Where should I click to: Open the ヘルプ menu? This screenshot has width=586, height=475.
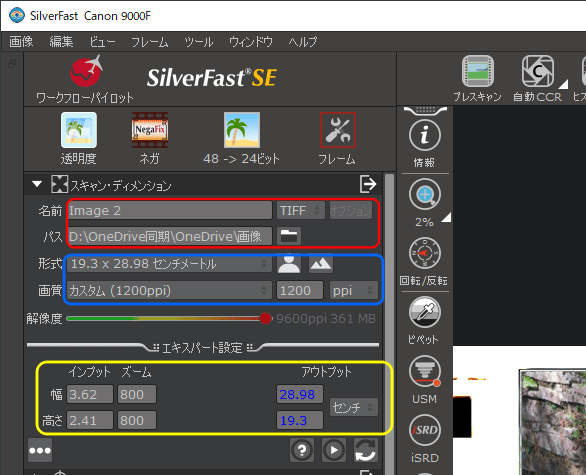click(x=303, y=41)
